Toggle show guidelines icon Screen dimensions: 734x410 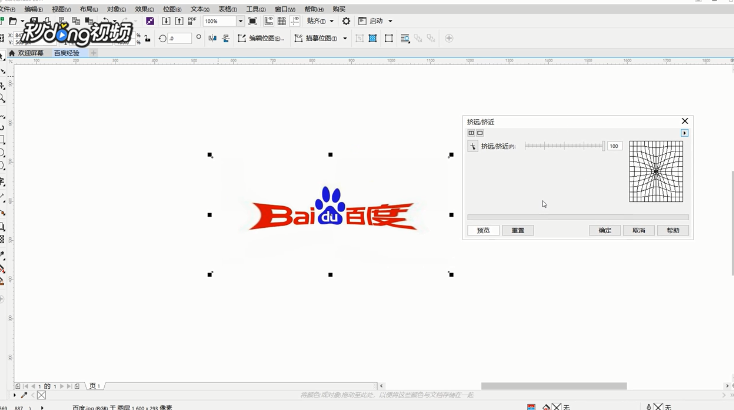click(x=295, y=21)
